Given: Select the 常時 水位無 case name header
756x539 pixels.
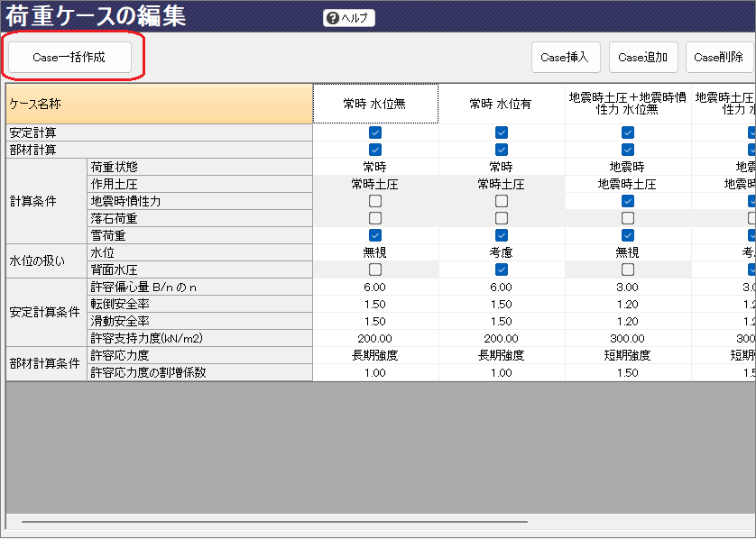Looking at the screenshot, I should click(x=375, y=104).
